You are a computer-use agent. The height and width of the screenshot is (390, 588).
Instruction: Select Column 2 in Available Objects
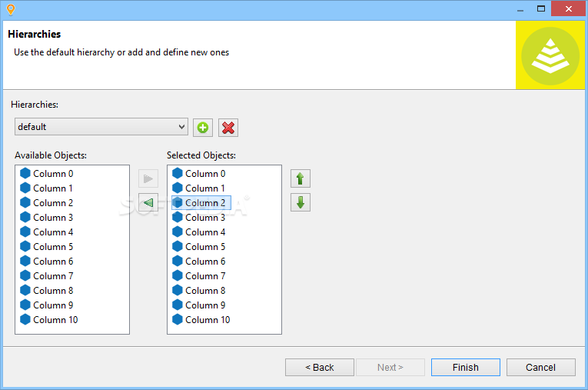[x=47, y=203]
